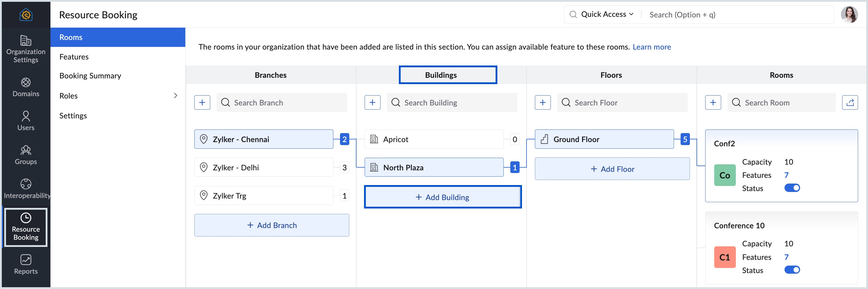Expand the Quick Access dropdown
Viewport: 868px width, 289px height.
pyautogui.click(x=607, y=14)
